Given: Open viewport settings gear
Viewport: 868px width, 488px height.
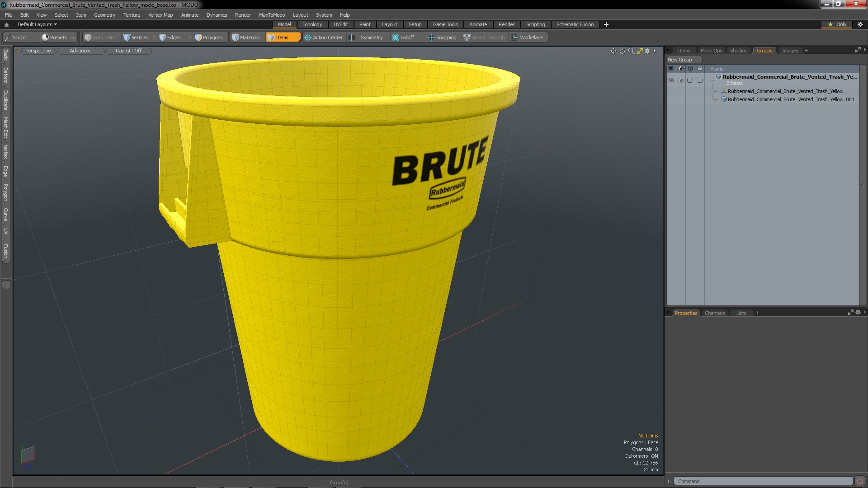Looking at the screenshot, I should pyautogui.click(x=647, y=51).
